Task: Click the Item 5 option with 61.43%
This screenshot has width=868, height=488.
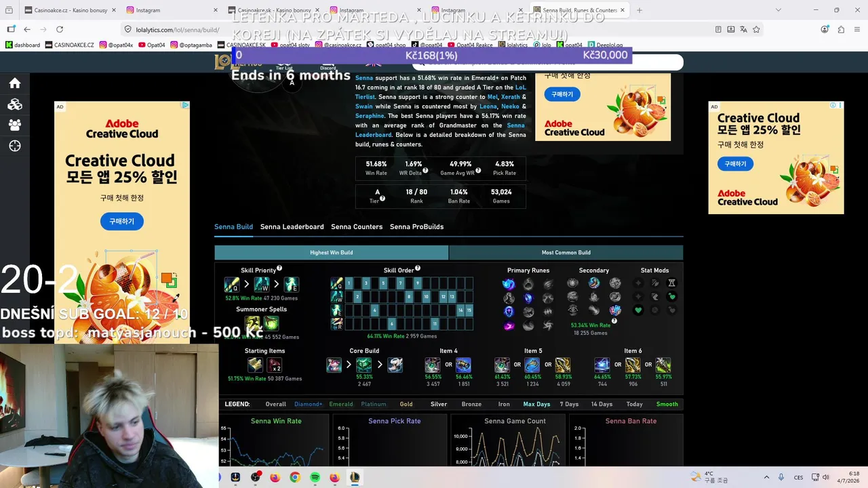Action: (x=502, y=365)
